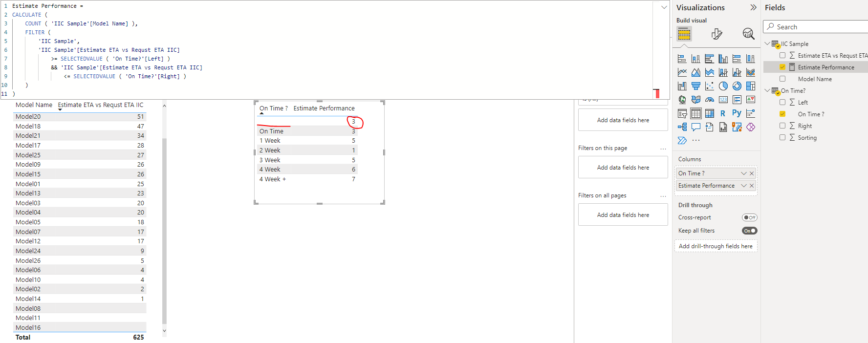
Task: Sort by Estimate ETA vs Requst ETA IIC header
Action: (101, 105)
